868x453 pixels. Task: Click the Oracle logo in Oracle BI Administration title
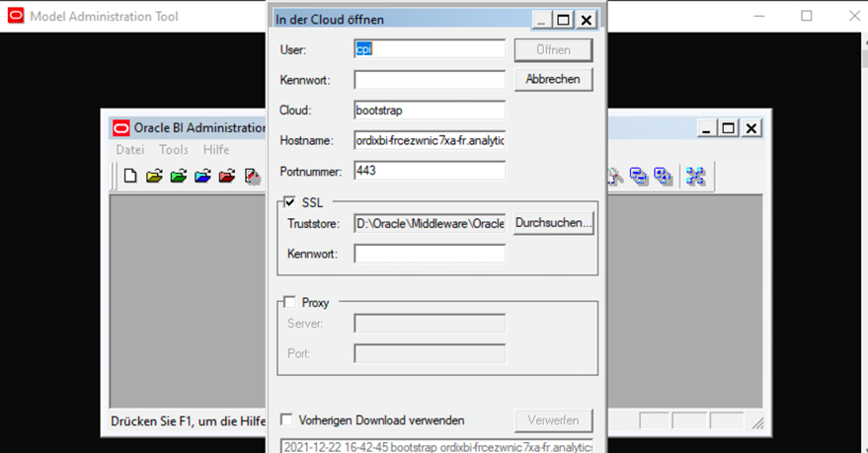(121, 127)
